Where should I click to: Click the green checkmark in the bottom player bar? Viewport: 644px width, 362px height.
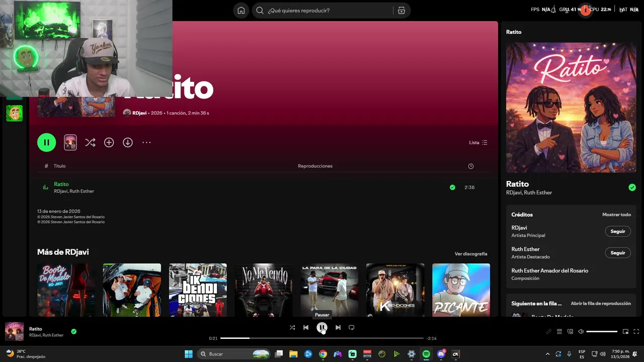[x=74, y=332]
